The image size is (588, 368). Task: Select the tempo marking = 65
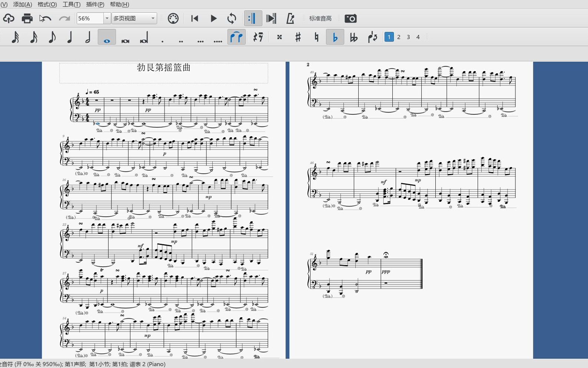click(x=93, y=92)
